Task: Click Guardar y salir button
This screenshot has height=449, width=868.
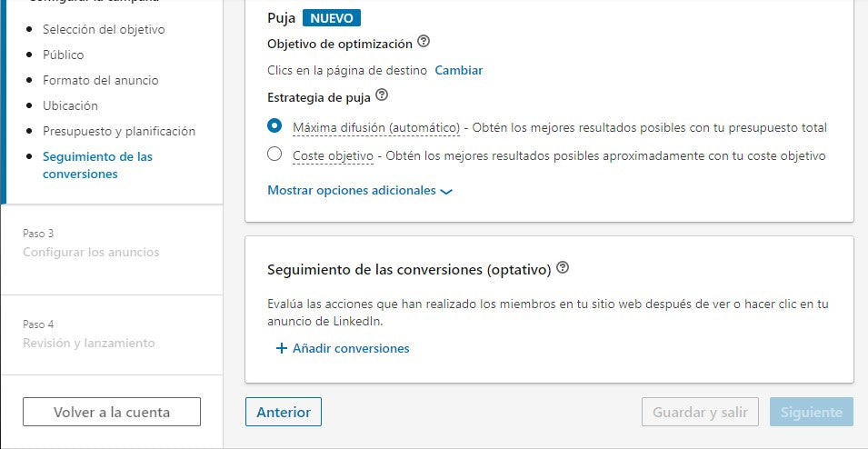Action: 700,412
